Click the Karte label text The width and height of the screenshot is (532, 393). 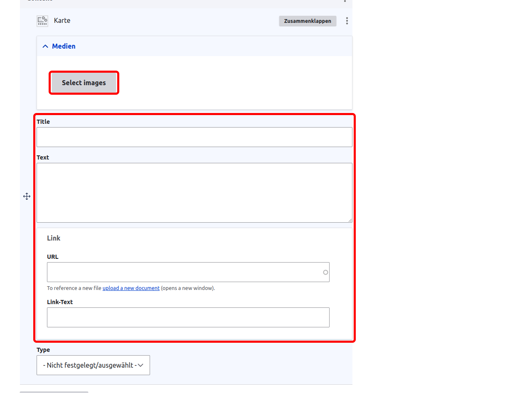tap(62, 20)
